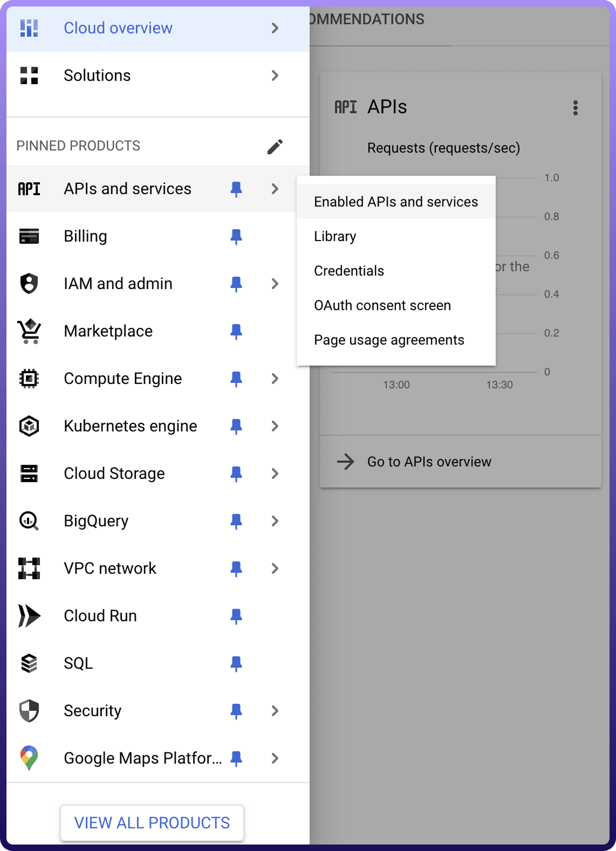This screenshot has width=616, height=851.
Task: Choose Library in the APIs submenu
Action: click(335, 236)
